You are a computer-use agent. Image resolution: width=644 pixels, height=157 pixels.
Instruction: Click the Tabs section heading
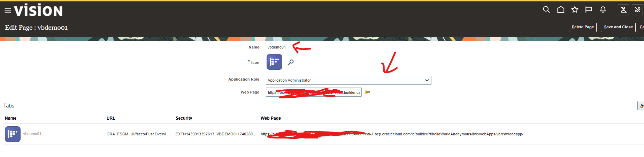point(9,106)
